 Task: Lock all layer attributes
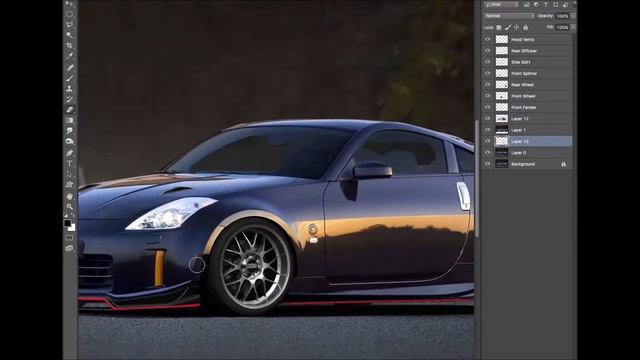526,27
